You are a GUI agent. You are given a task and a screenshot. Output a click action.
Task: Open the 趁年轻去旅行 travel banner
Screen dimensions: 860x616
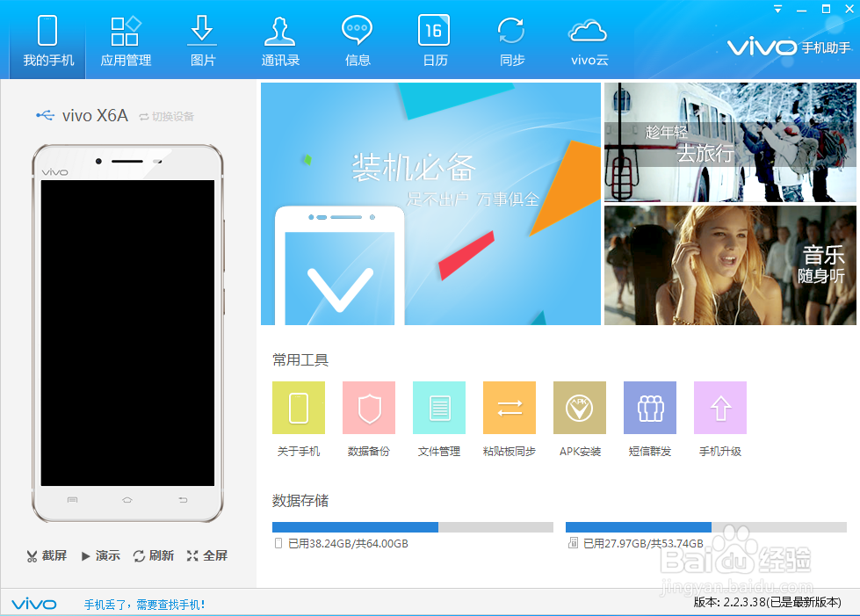click(730, 142)
